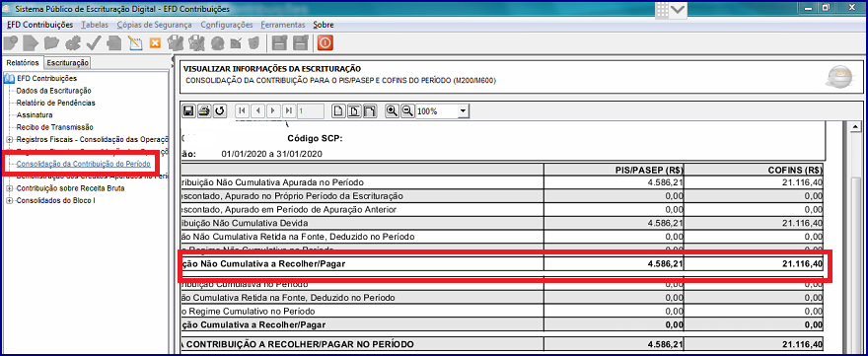Click the chevron dropdown beside the grid icon
Image resolution: width=868 pixels, height=356 pixels.
(679, 10)
